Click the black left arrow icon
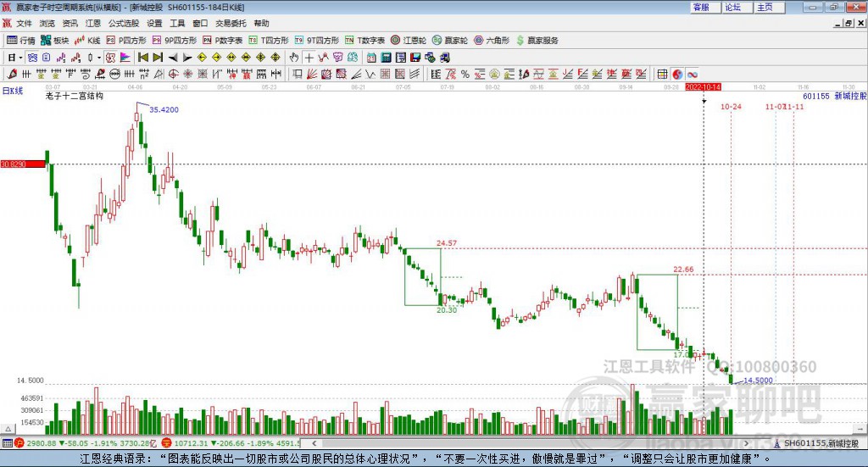 click(x=173, y=58)
